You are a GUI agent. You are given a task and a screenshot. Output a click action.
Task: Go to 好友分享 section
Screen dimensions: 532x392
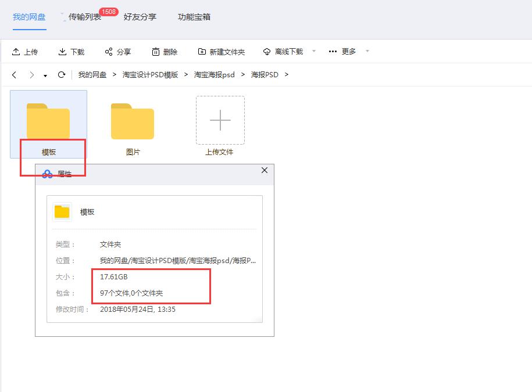click(140, 17)
